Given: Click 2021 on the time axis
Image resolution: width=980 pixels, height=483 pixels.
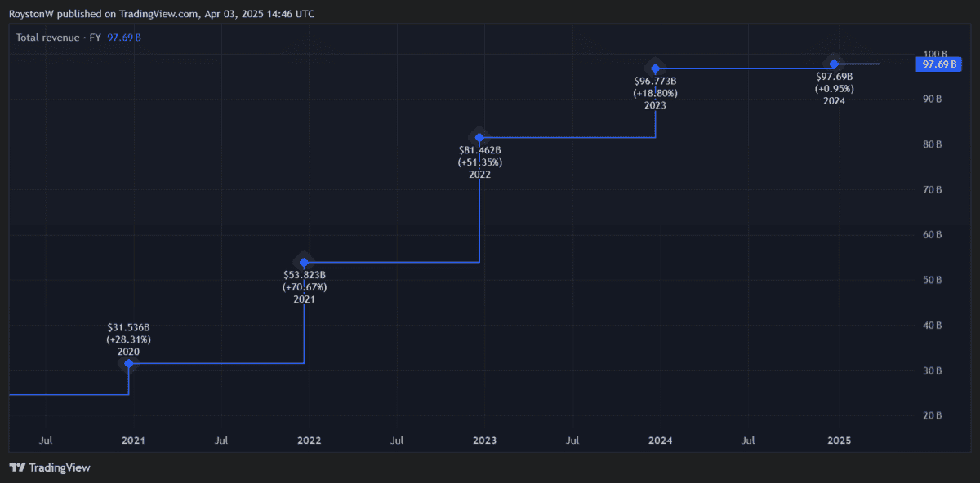Looking at the screenshot, I should (x=133, y=441).
